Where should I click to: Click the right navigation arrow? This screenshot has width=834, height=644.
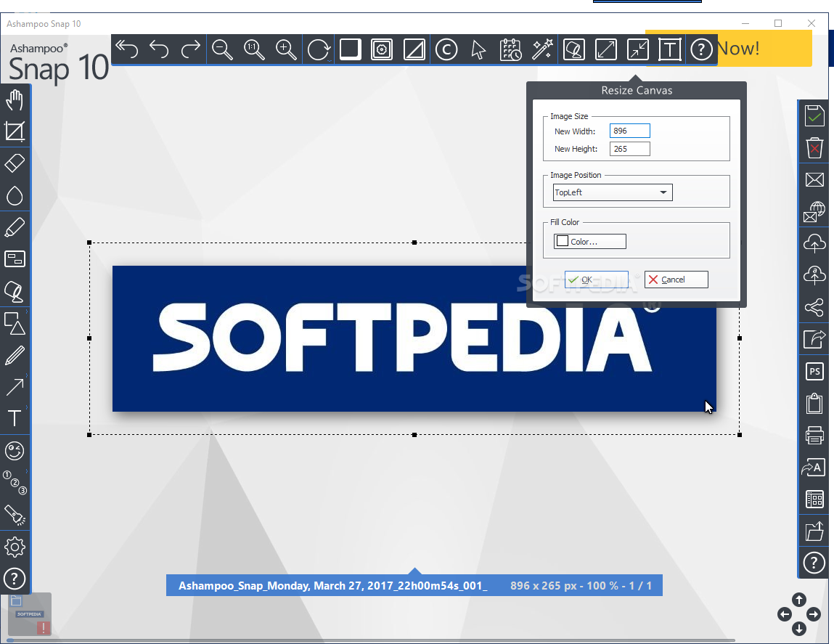pyautogui.click(x=813, y=615)
